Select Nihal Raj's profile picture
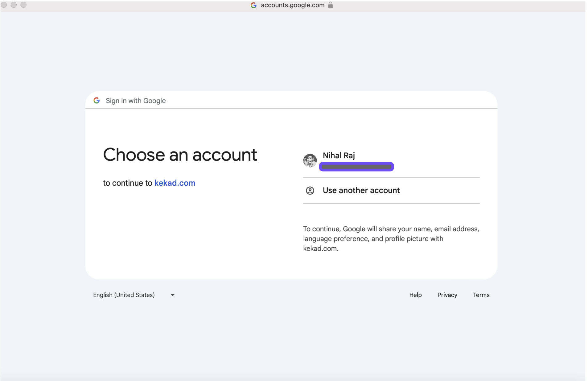This screenshot has height=381, width=588. (x=310, y=160)
